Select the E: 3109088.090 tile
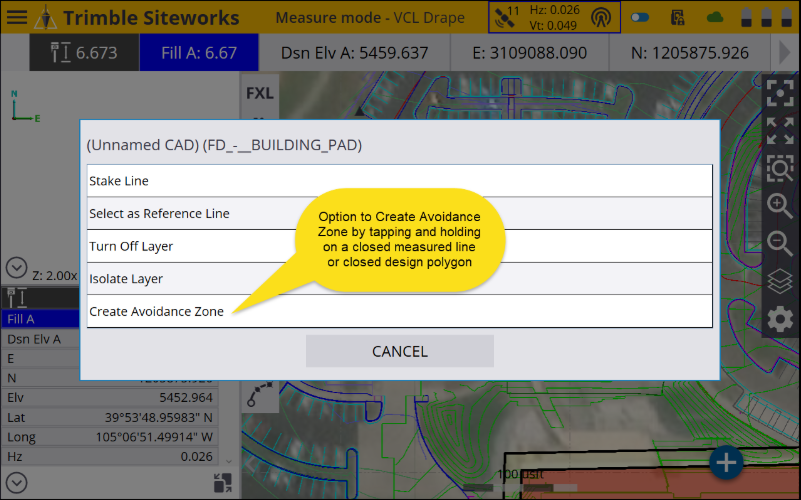 [530, 53]
